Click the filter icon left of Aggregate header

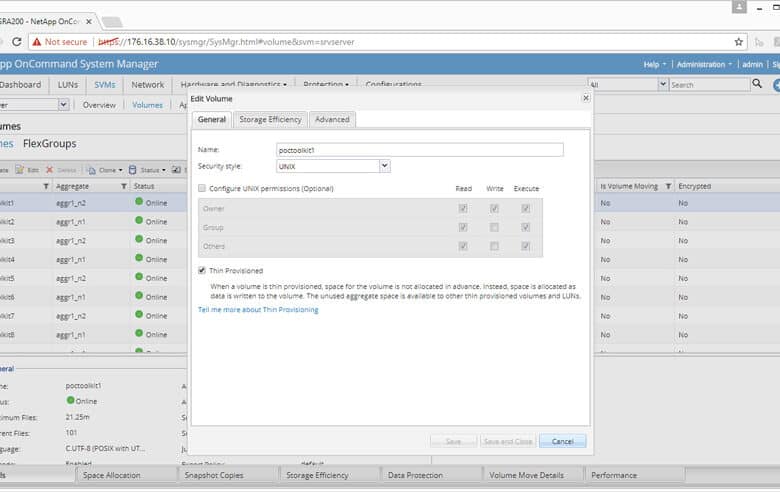46,186
